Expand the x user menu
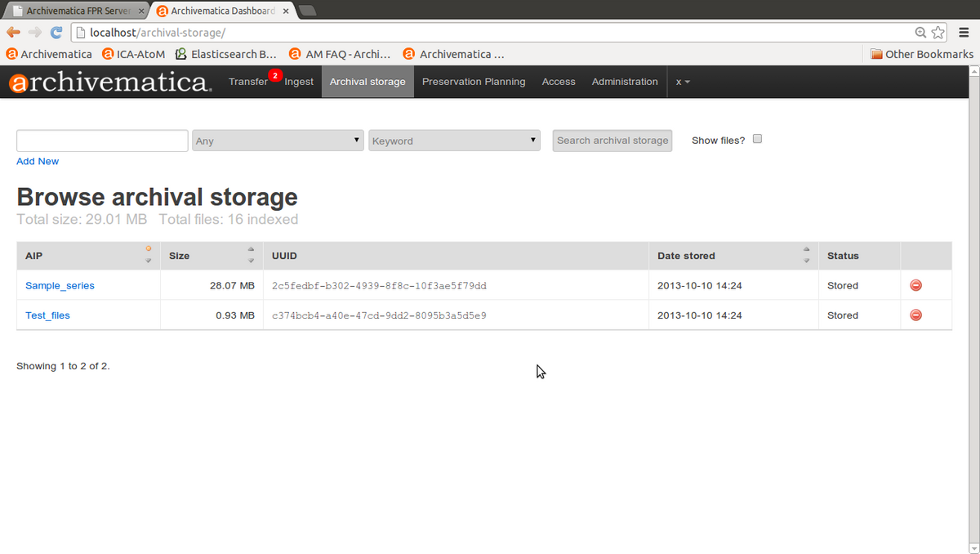Viewport: 980px width, 554px height. pyautogui.click(x=683, y=82)
